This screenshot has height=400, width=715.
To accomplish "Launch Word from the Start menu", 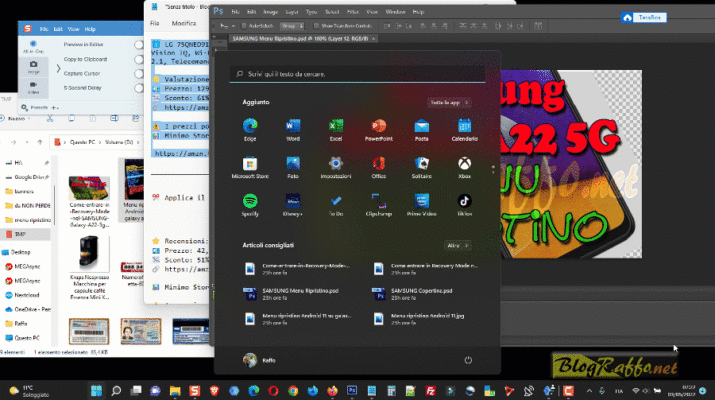I will tap(293, 130).
